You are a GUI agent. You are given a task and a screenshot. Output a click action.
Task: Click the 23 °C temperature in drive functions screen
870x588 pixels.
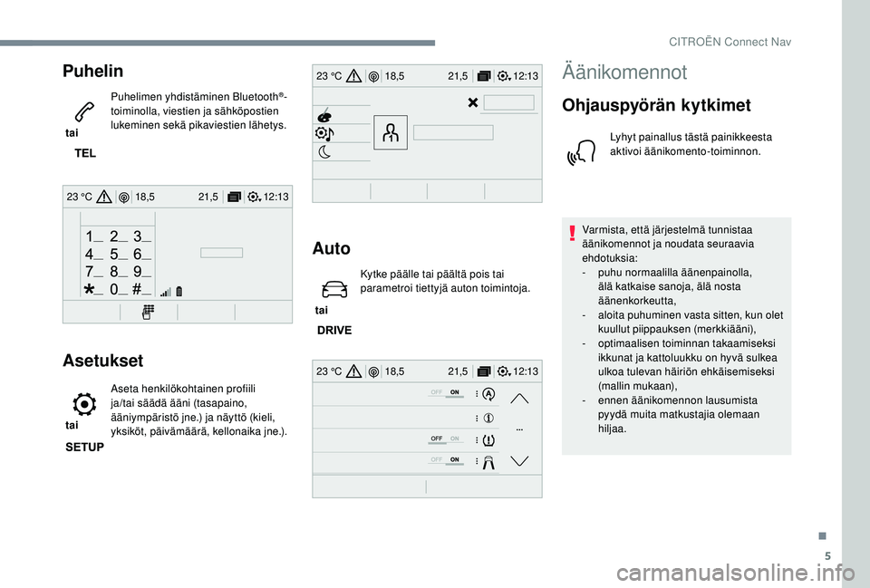coord(329,371)
